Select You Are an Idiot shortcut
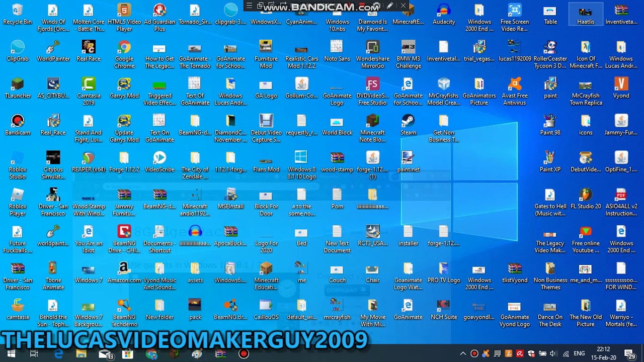 tap(89, 239)
